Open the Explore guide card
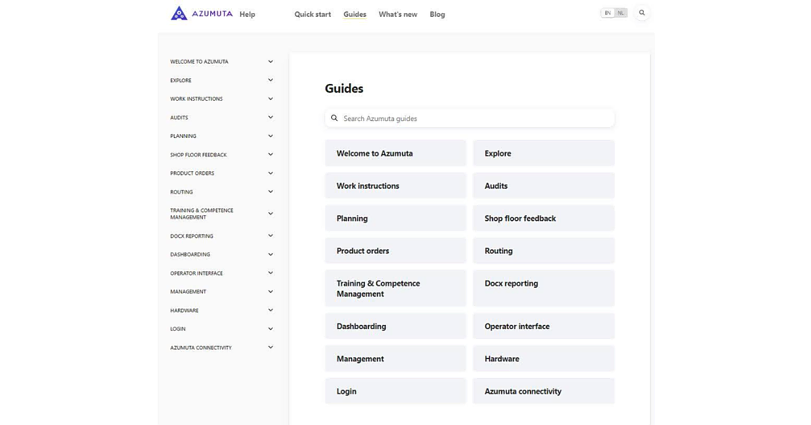Image resolution: width=811 pixels, height=425 pixels. coord(544,153)
